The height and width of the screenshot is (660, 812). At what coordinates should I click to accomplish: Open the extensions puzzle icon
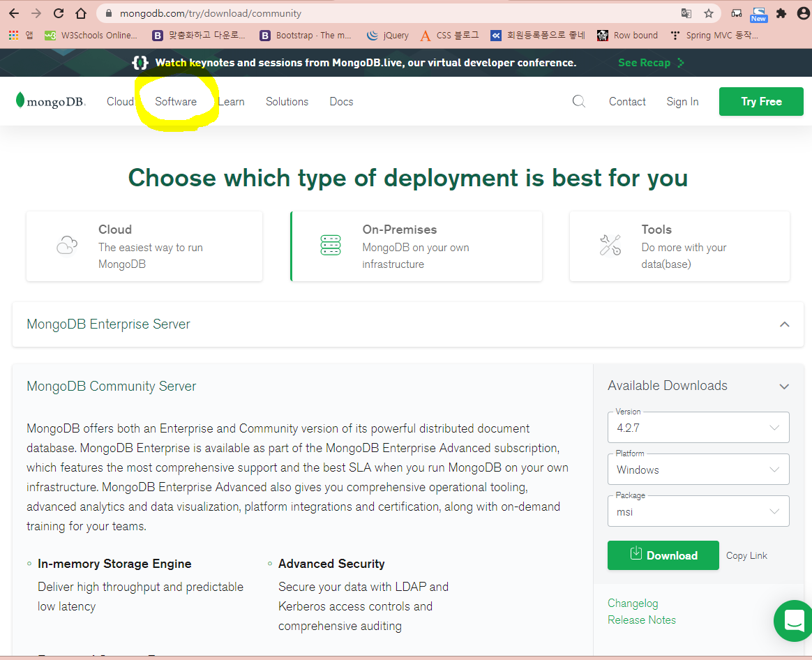(x=781, y=13)
